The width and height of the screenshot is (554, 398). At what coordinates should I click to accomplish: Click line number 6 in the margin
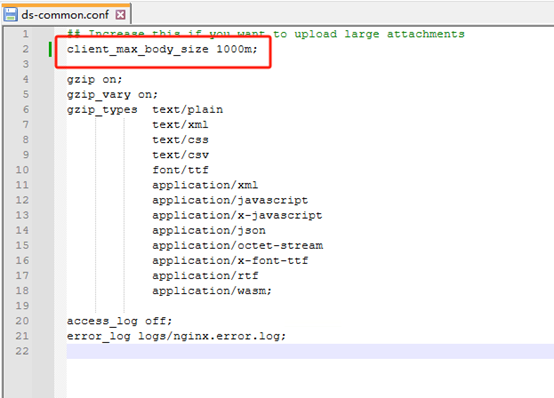pyautogui.click(x=26, y=110)
